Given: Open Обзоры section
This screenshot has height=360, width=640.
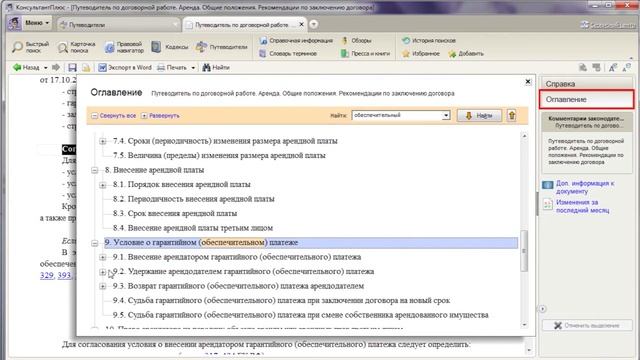Looking at the screenshot, I should [356, 40].
